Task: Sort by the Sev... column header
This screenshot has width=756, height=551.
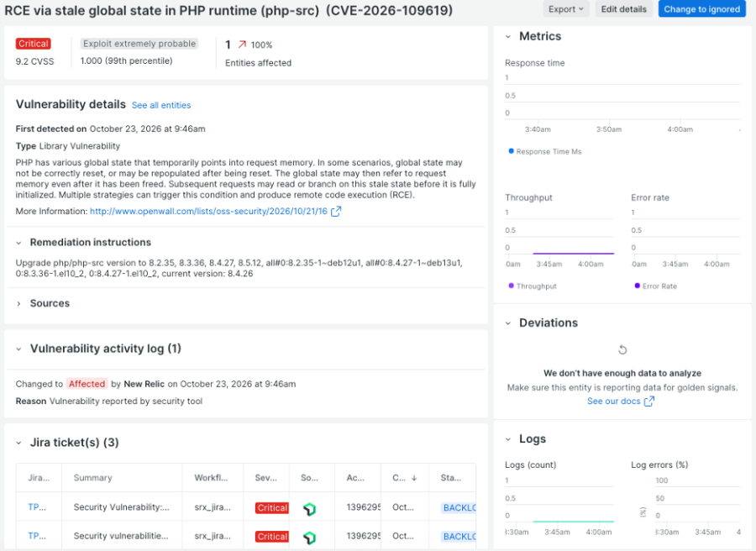Action: pyautogui.click(x=265, y=478)
